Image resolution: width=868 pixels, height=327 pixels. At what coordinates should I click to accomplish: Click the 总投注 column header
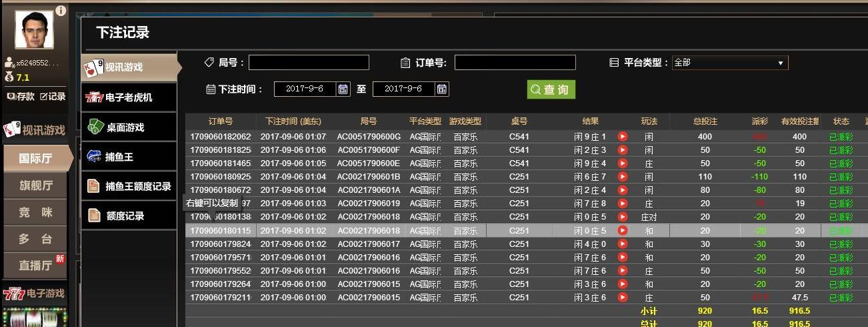click(705, 121)
